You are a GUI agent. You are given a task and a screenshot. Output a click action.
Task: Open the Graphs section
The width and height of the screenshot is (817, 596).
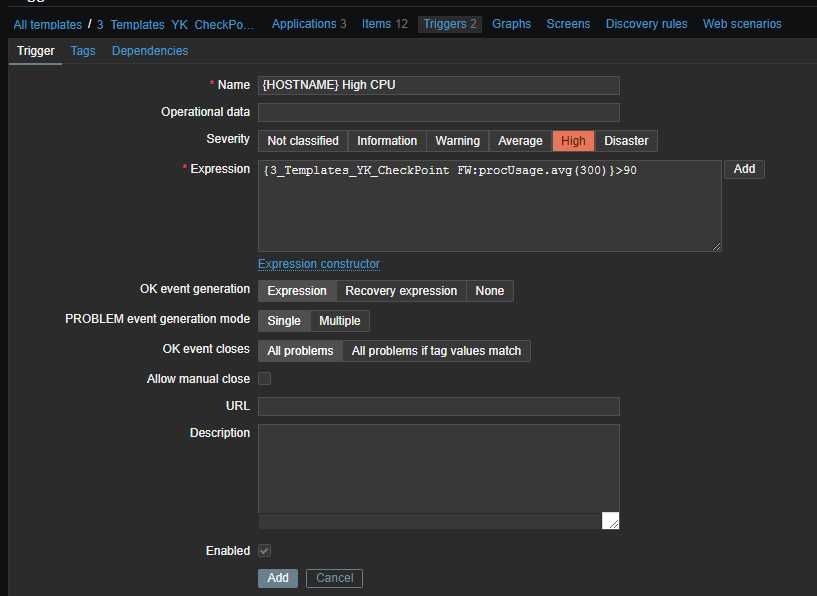pos(511,24)
